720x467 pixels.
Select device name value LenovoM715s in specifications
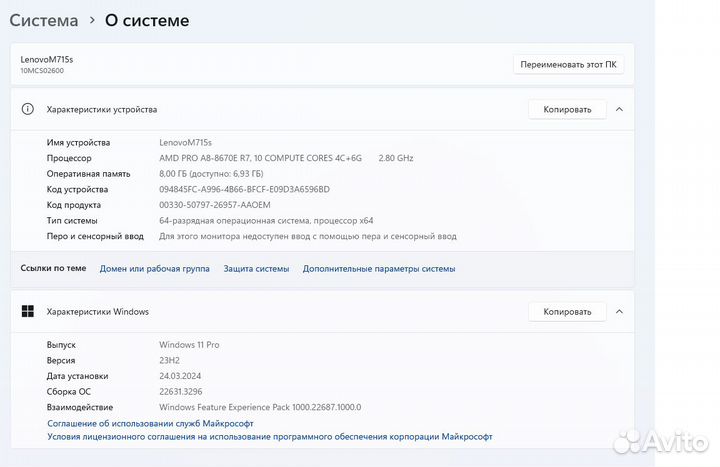coord(186,142)
